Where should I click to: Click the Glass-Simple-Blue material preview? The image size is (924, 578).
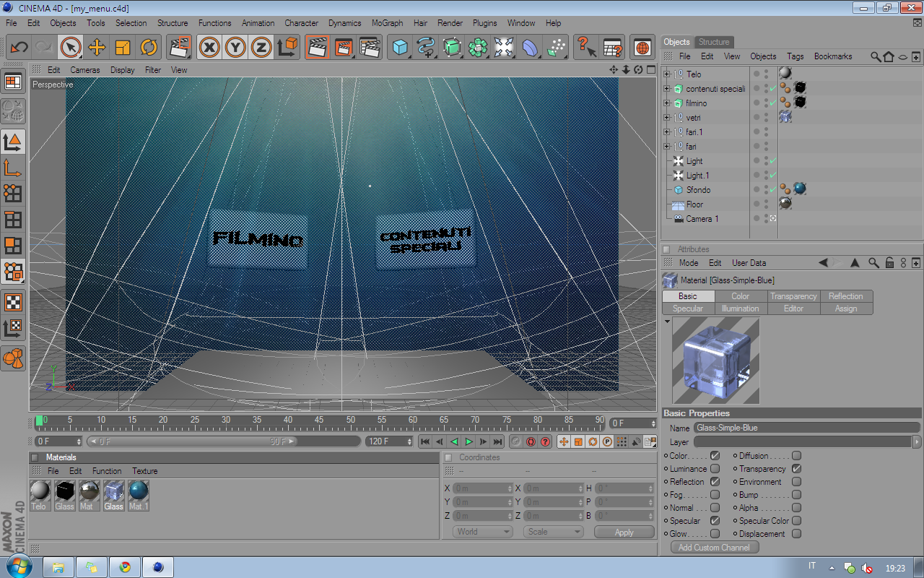[716, 361]
